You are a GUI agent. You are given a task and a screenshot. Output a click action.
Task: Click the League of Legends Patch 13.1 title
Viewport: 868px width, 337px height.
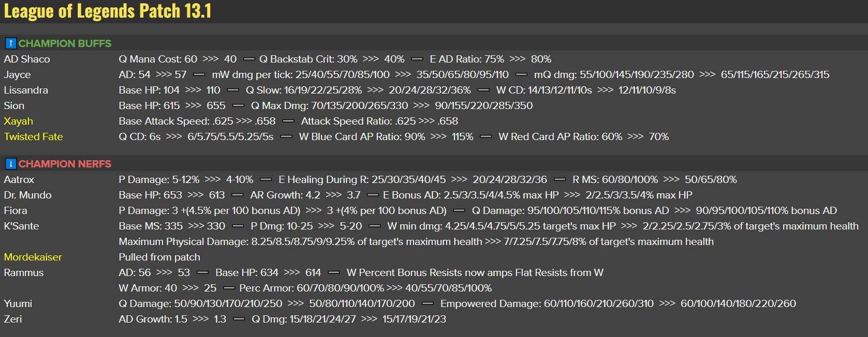pos(108,11)
